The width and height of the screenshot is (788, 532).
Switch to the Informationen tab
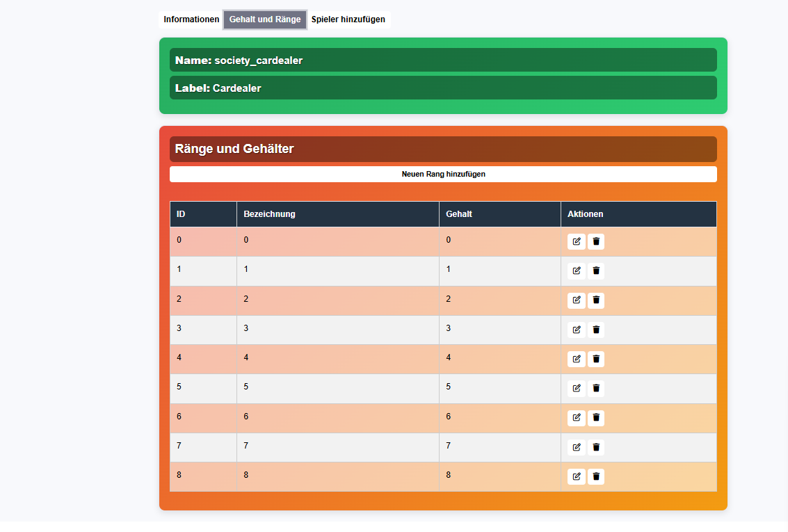pyautogui.click(x=191, y=19)
